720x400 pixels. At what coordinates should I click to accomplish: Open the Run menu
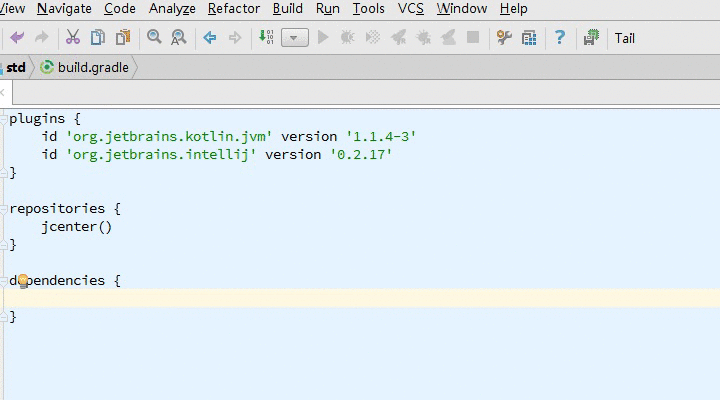pyautogui.click(x=327, y=8)
